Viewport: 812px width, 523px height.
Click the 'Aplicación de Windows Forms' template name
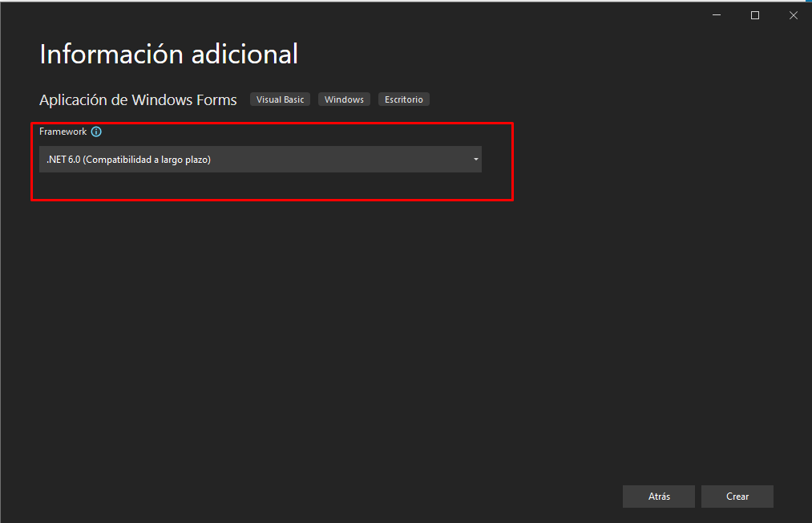coord(138,100)
